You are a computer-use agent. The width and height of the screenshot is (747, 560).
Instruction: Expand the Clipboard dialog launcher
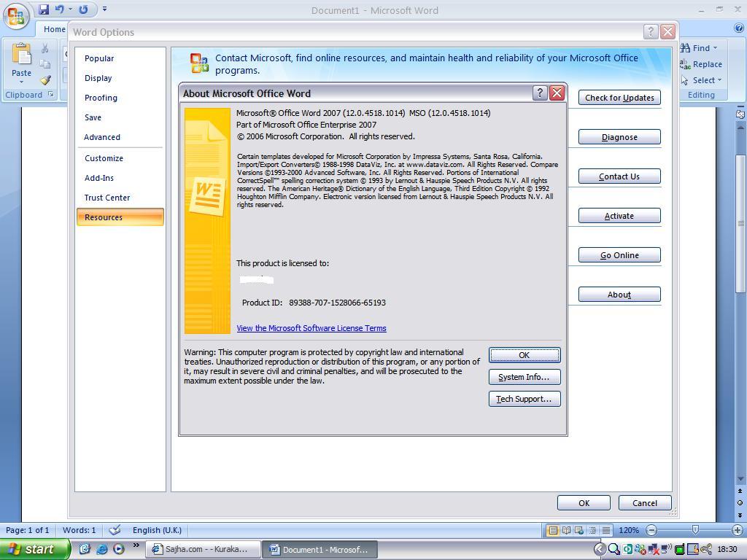pos(51,95)
